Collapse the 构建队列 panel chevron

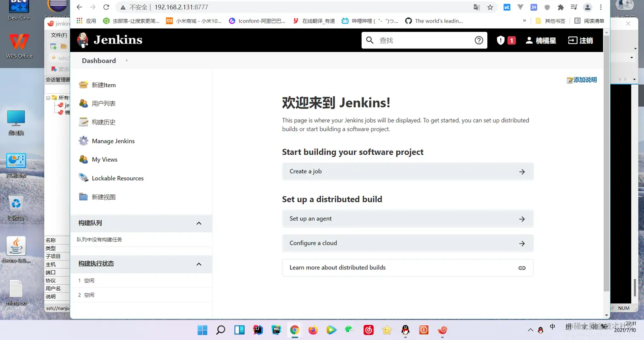[x=198, y=223]
